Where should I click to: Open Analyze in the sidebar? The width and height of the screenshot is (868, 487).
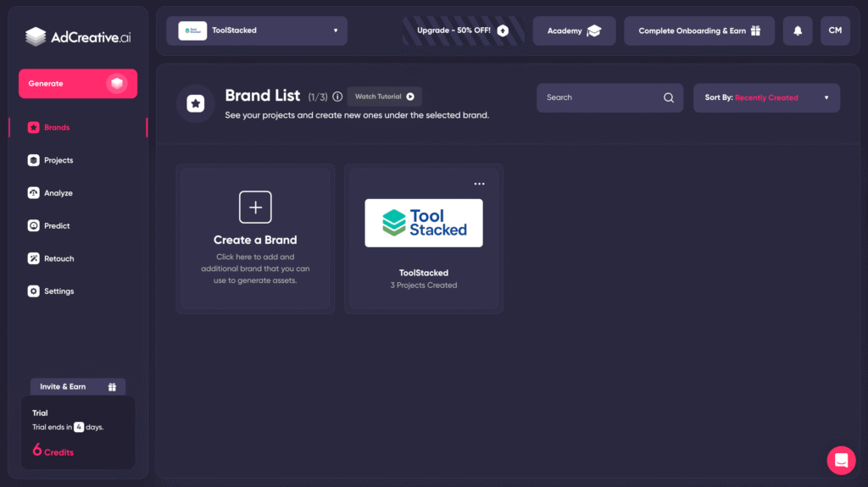coord(58,193)
